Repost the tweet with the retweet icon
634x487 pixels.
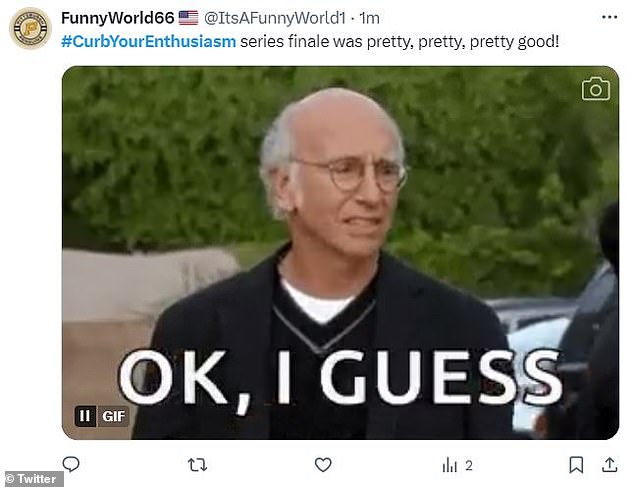point(197,465)
